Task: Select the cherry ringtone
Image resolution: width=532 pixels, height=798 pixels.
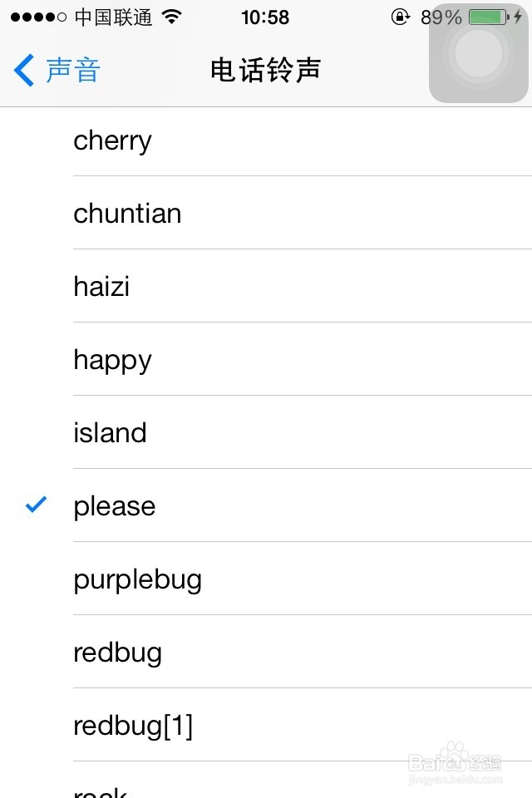Action: click(x=113, y=140)
